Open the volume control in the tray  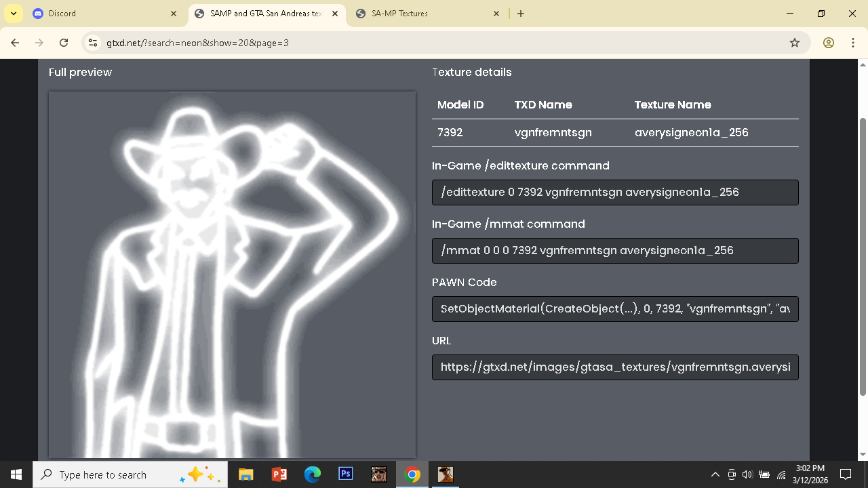tap(747, 474)
